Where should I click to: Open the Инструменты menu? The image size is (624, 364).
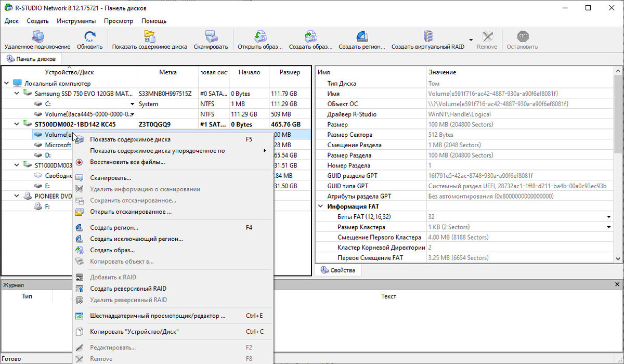76,21
